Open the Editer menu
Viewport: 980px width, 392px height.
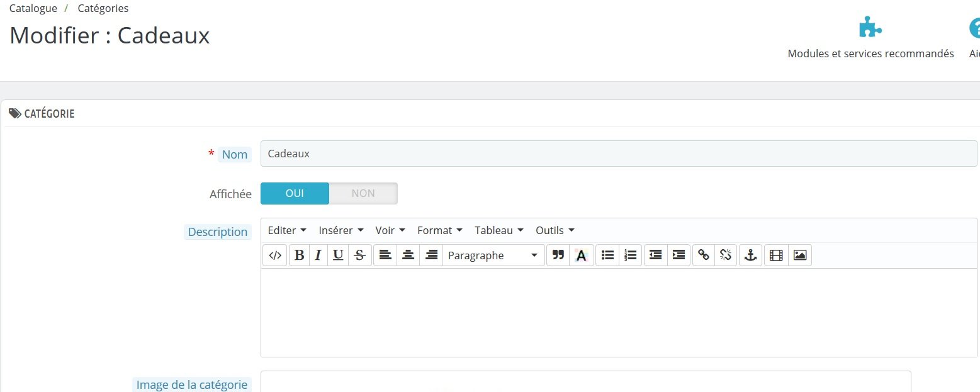point(287,230)
